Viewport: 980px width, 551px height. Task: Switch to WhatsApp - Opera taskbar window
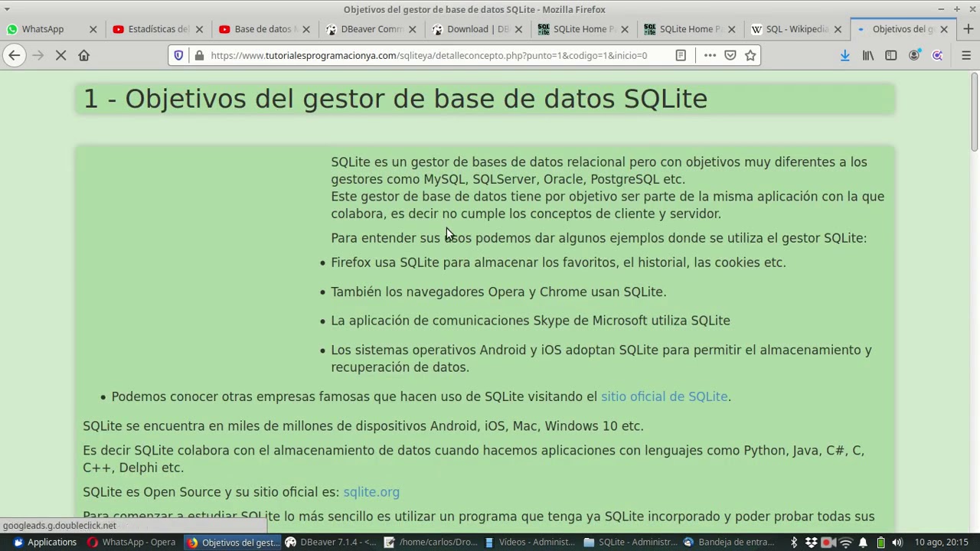click(132, 543)
